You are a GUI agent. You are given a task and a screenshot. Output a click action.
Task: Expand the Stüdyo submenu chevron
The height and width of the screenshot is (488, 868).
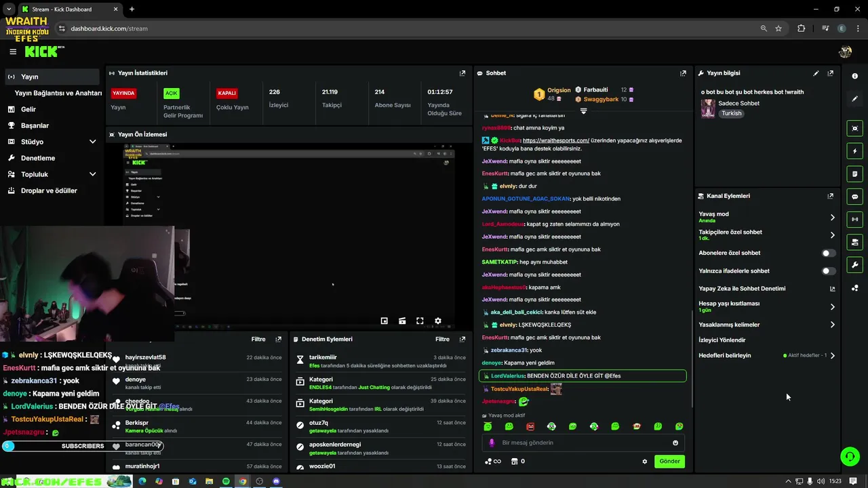point(92,142)
